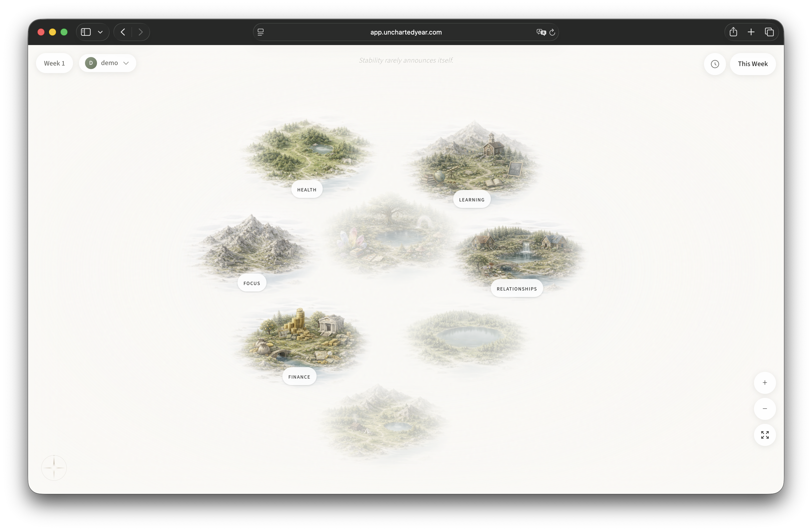The width and height of the screenshot is (812, 531).
Task: Open the Share menu in Safari
Action: (733, 32)
